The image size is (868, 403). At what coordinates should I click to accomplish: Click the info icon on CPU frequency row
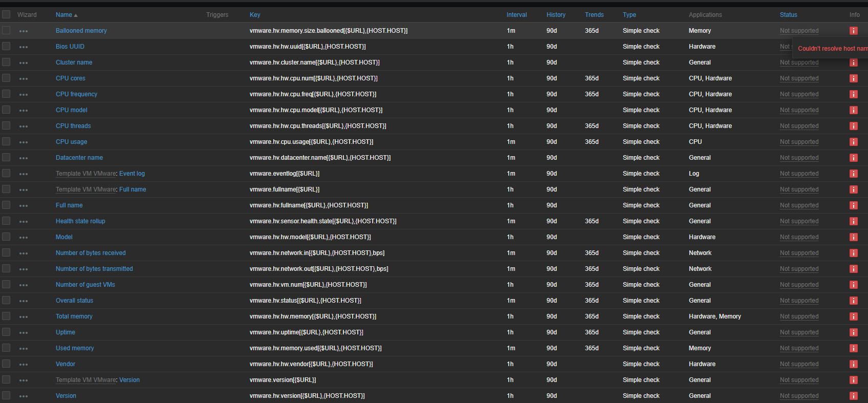pos(854,94)
